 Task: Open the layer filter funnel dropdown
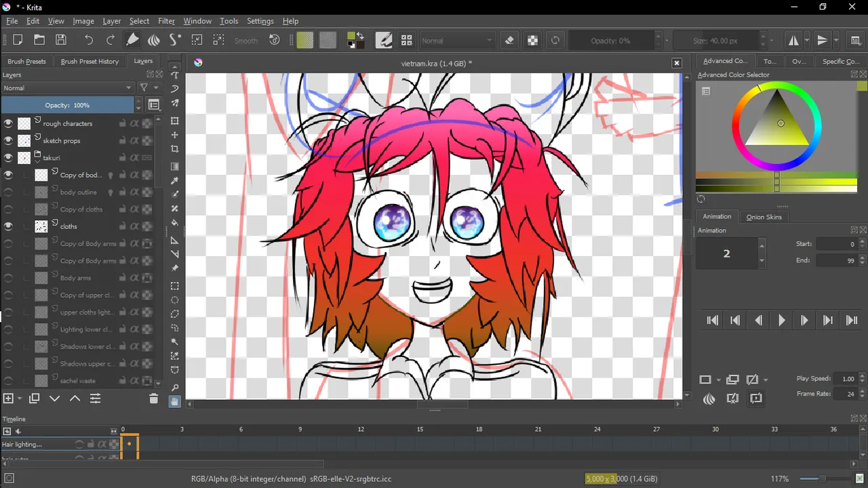(149, 88)
